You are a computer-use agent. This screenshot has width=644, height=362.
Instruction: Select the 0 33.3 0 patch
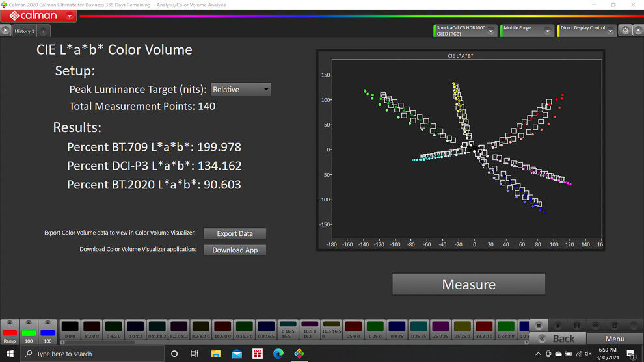click(x=505, y=330)
